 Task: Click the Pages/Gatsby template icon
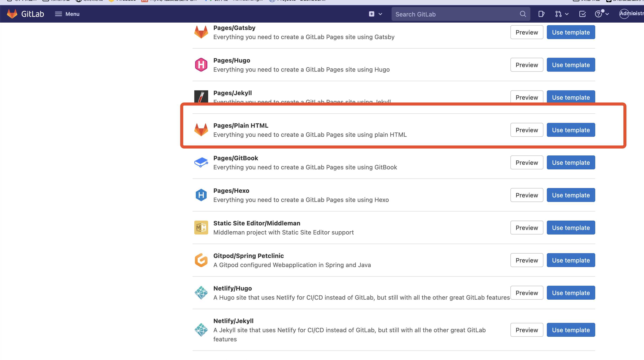coord(201,32)
